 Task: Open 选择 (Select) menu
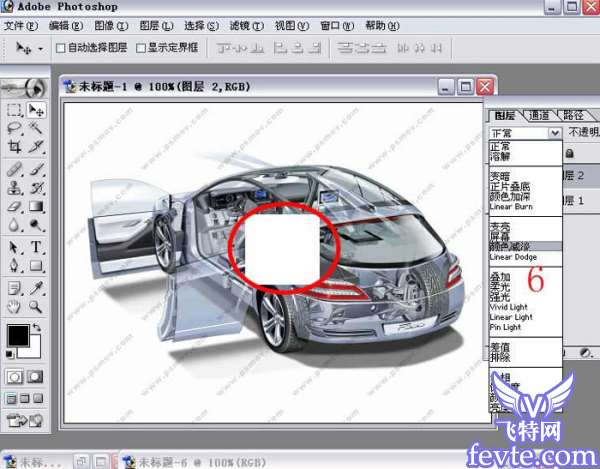pyautogui.click(x=201, y=26)
